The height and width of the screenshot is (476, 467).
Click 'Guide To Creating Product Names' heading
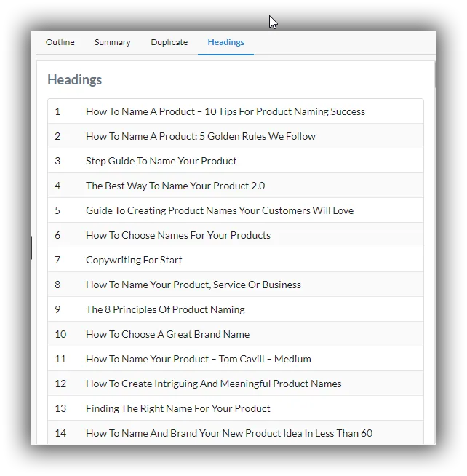click(236, 210)
